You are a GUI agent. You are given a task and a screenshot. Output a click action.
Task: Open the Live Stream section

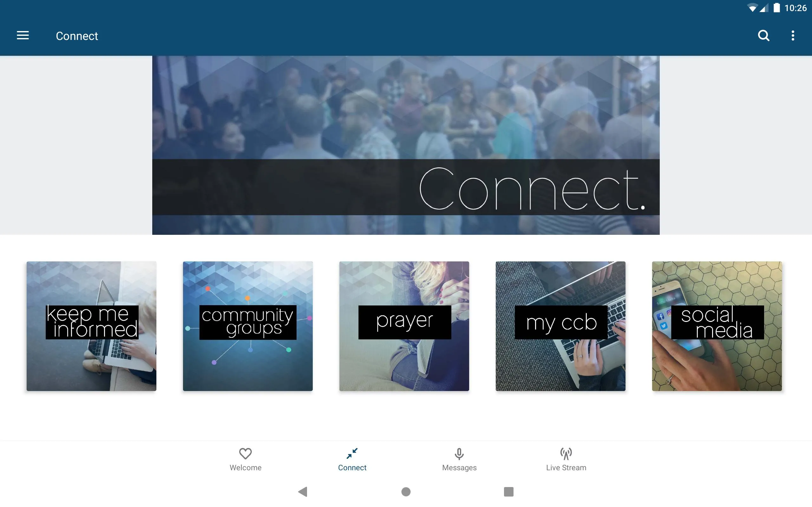pos(565,459)
